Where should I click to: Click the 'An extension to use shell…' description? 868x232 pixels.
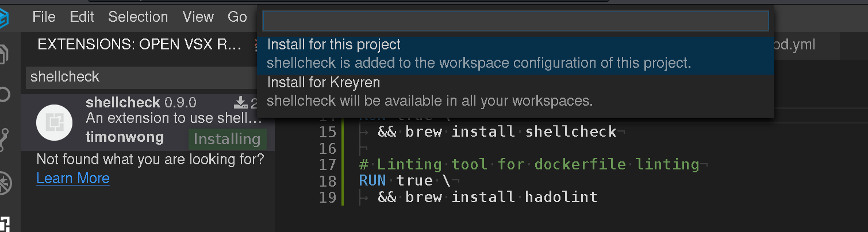(x=174, y=119)
